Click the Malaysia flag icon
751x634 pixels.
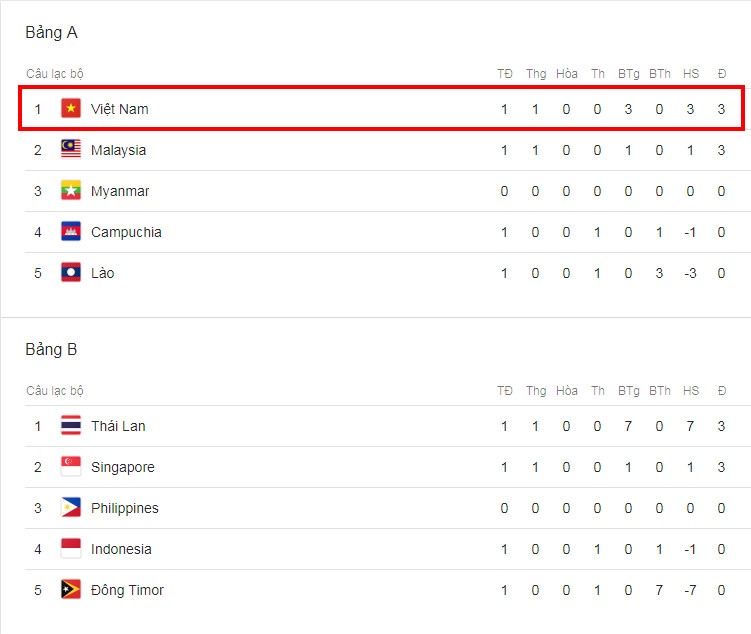[x=71, y=149]
